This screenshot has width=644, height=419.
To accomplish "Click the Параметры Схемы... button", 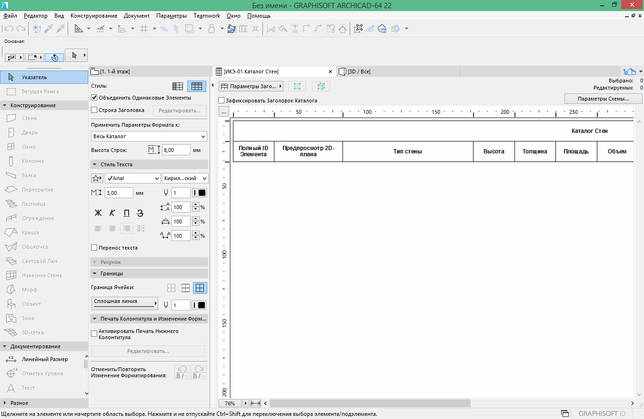I will tap(603, 99).
